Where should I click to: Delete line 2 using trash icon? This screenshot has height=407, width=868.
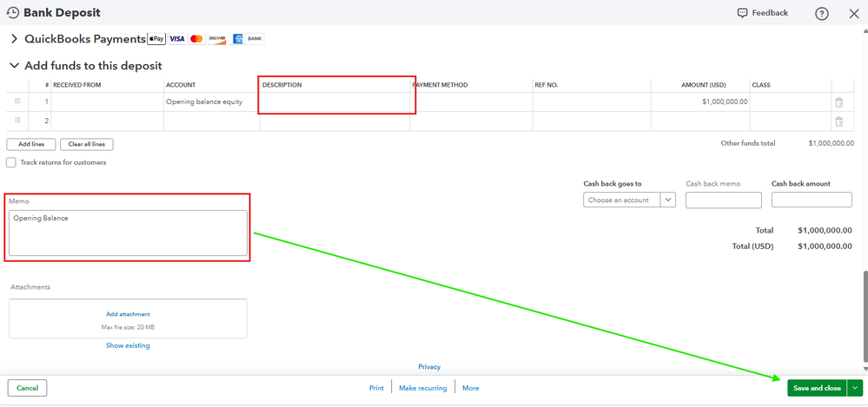point(839,121)
